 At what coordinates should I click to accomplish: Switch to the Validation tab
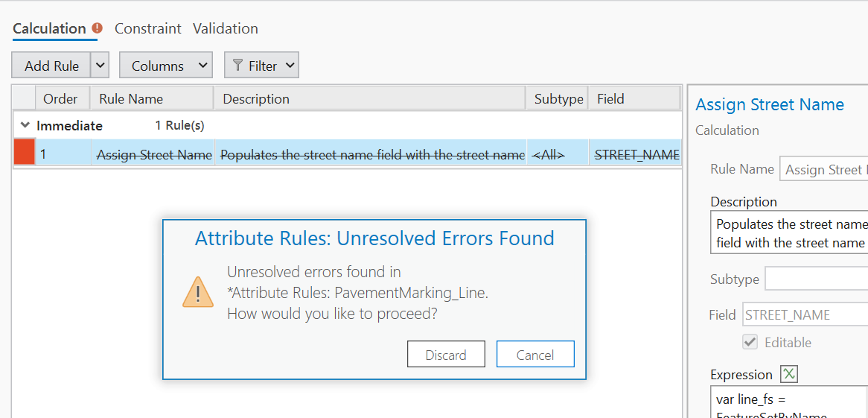tap(226, 28)
